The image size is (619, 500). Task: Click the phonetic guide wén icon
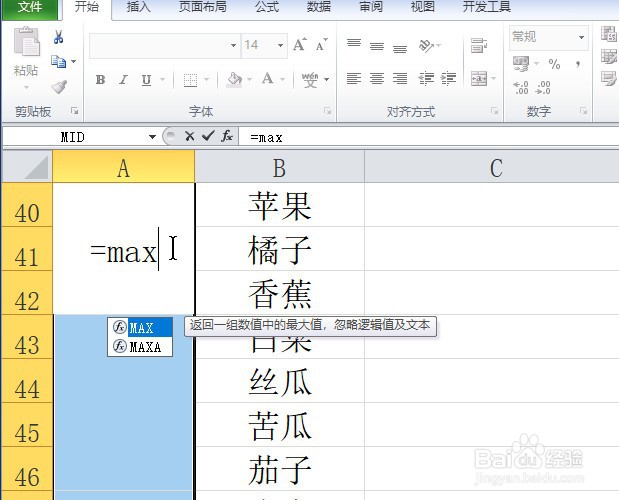(x=310, y=80)
